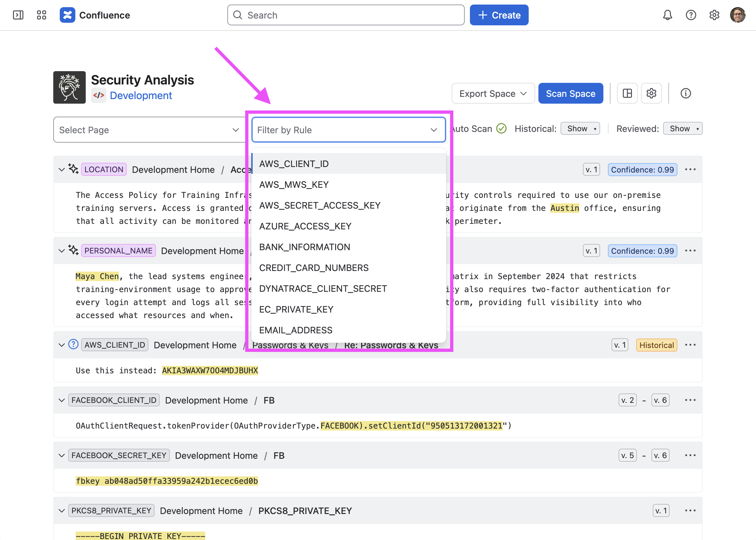This screenshot has height=540, width=756.
Task: Click the Search input field
Action: coord(346,15)
